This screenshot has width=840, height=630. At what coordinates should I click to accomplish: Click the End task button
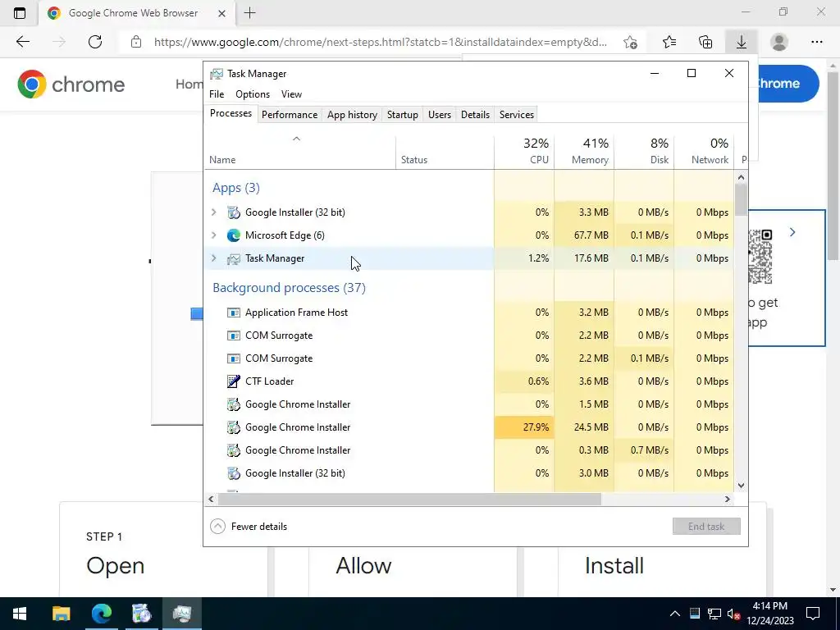coord(706,527)
